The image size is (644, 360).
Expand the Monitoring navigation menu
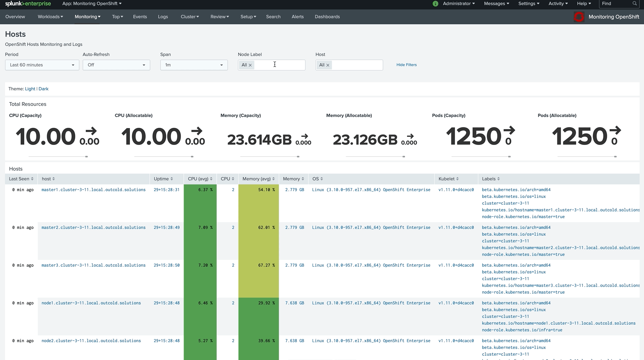pyautogui.click(x=87, y=17)
